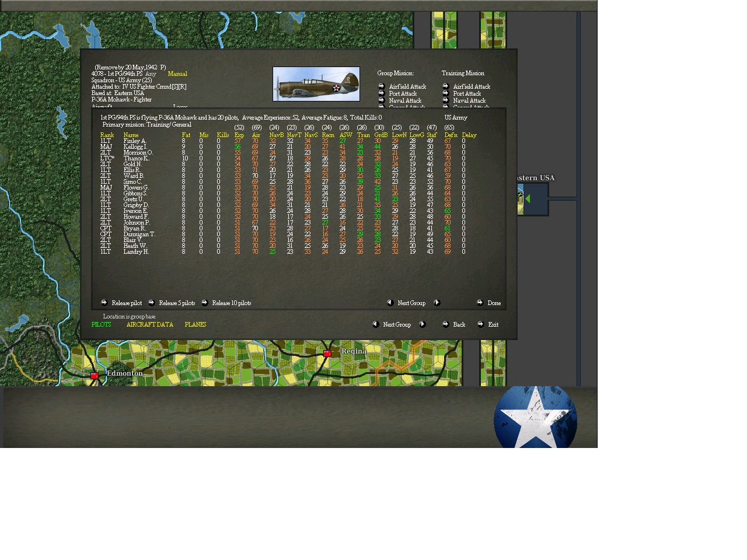Viewport: 747px width, 560px height.
Task: Select pilot Thanos K.
Action: point(137,159)
